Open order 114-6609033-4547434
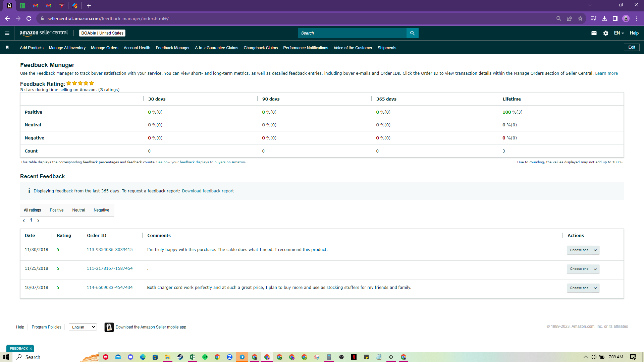 [x=110, y=288]
